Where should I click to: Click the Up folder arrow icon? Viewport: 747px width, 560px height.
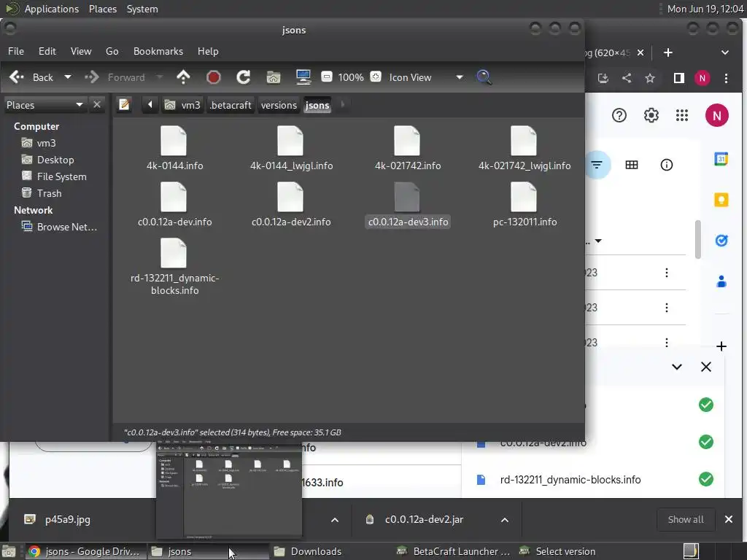point(183,77)
